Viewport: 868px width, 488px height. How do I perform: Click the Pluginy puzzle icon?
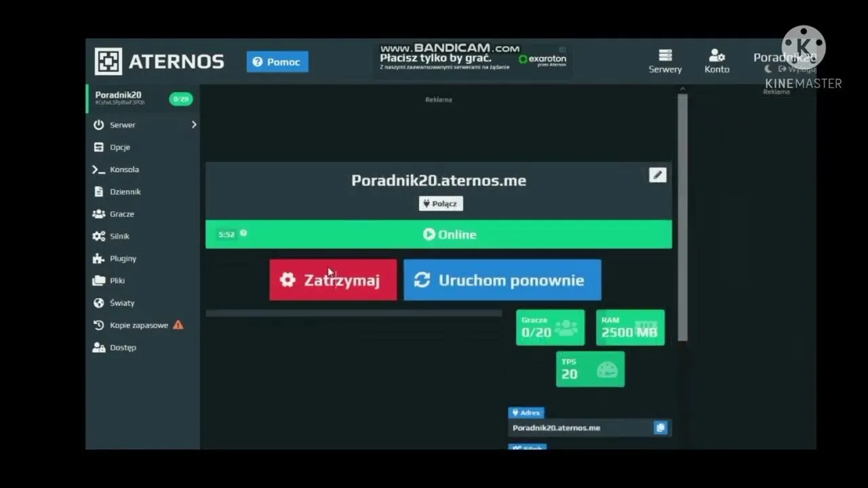click(99, 258)
